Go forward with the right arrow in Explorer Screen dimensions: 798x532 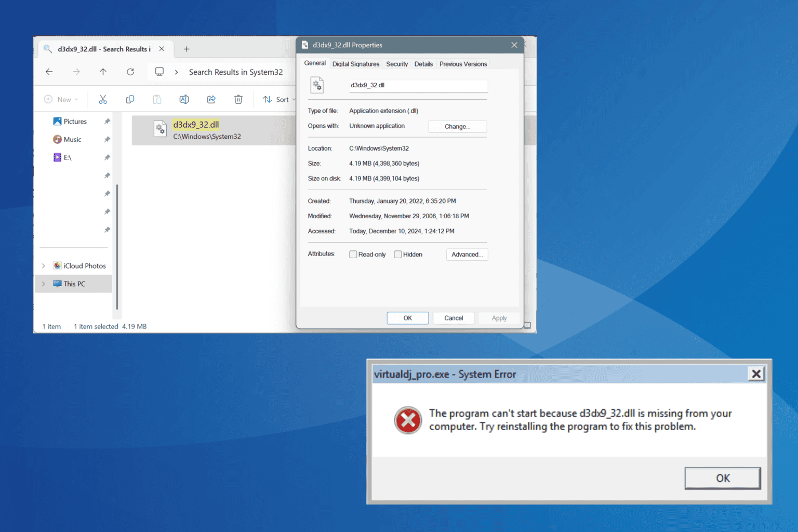point(76,72)
